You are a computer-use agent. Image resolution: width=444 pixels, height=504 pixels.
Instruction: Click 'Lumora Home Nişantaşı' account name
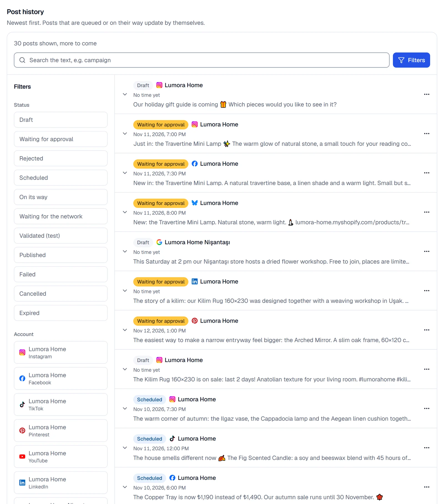tap(197, 242)
